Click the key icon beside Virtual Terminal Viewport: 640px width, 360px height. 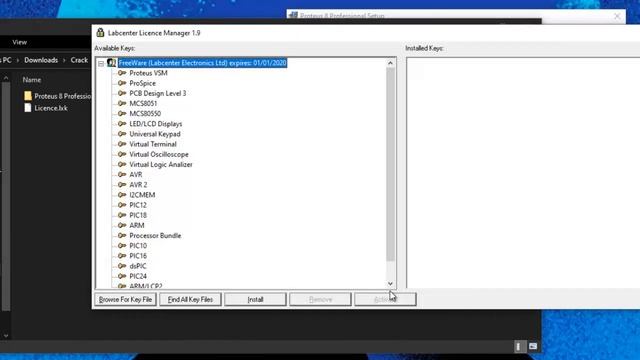tap(122, 144)
